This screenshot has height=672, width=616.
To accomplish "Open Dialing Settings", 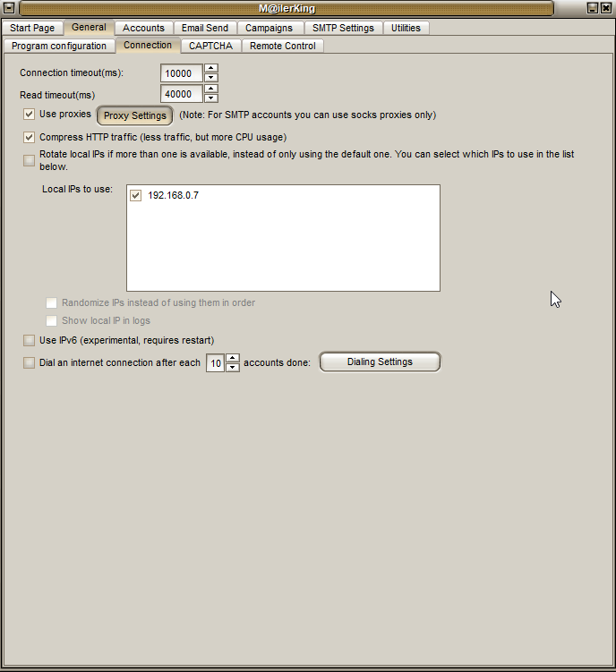I will 380,362.
